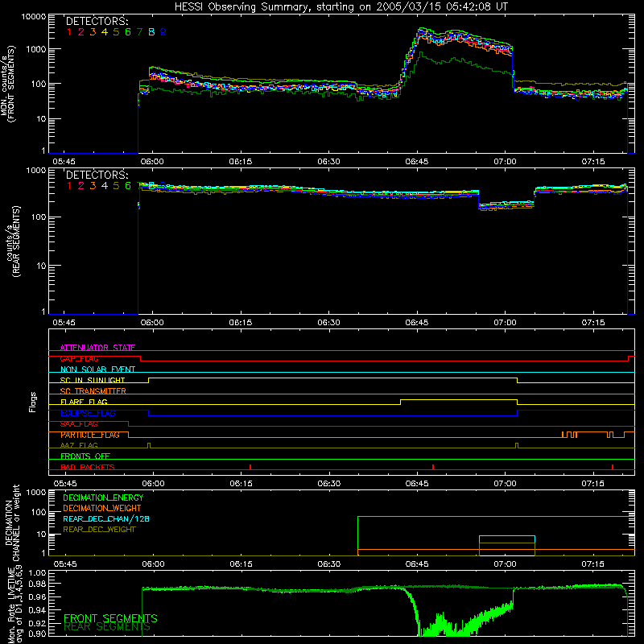Click the 0.98 y-axis value on the livetime plot

(37, 584)
